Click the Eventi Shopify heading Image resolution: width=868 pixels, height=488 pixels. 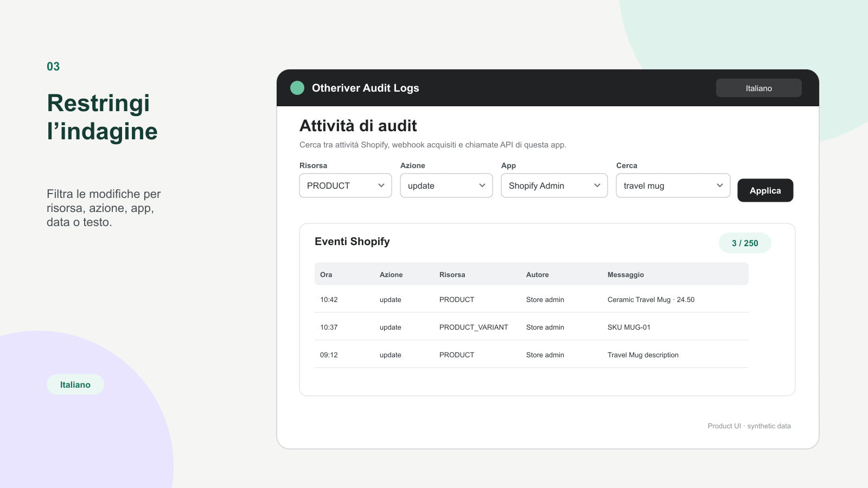pos(352,241)
